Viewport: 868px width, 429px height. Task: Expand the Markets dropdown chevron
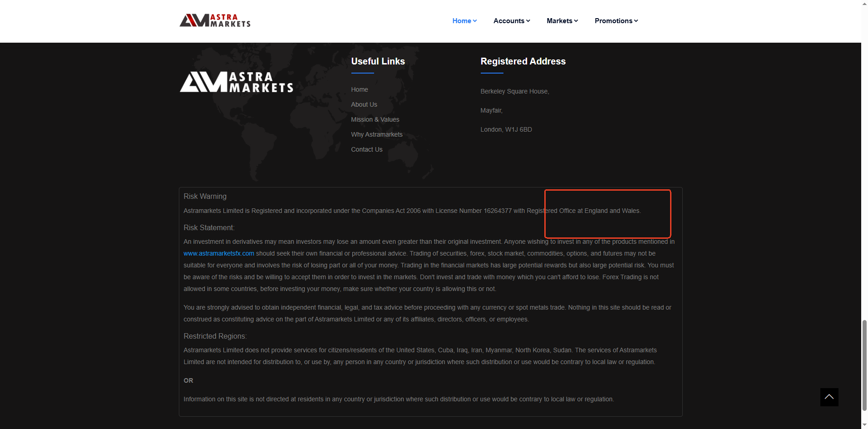point(576,21)
